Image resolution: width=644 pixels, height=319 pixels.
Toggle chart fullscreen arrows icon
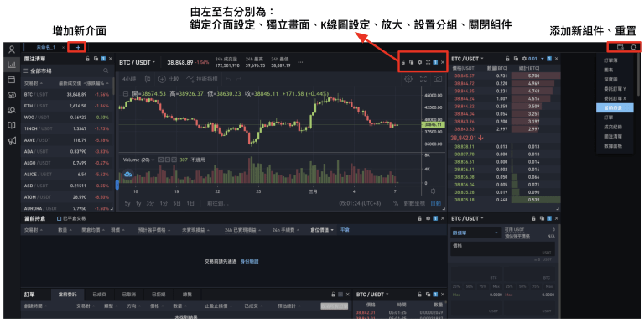423,79
